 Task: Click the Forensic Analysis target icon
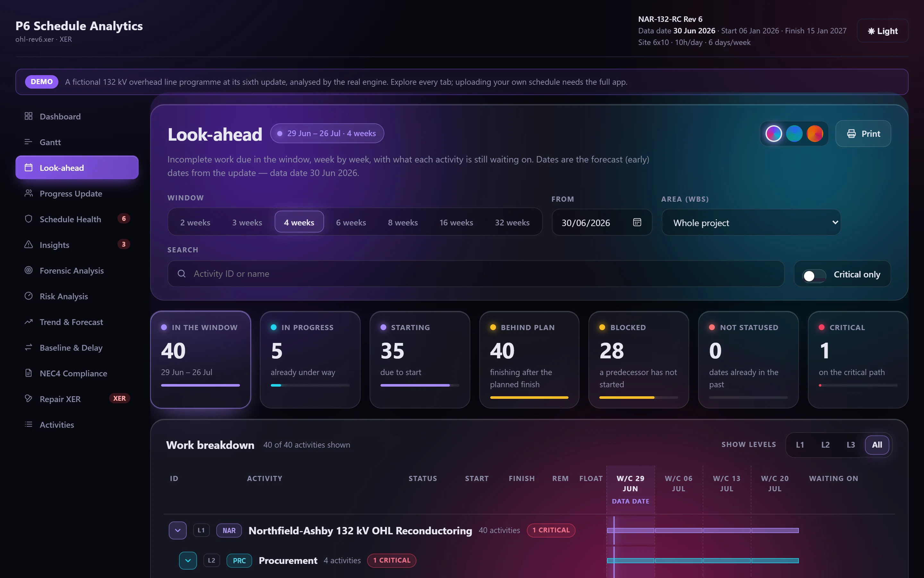pos(28,270)
